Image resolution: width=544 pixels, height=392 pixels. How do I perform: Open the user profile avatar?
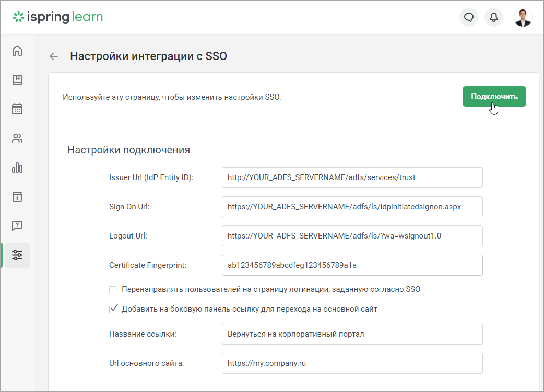click(x=523, y=17)
